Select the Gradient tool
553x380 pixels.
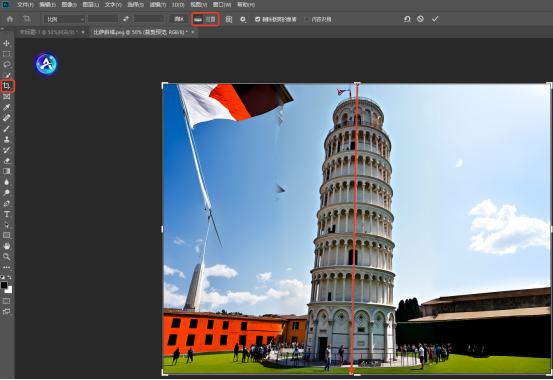(6, 171)
